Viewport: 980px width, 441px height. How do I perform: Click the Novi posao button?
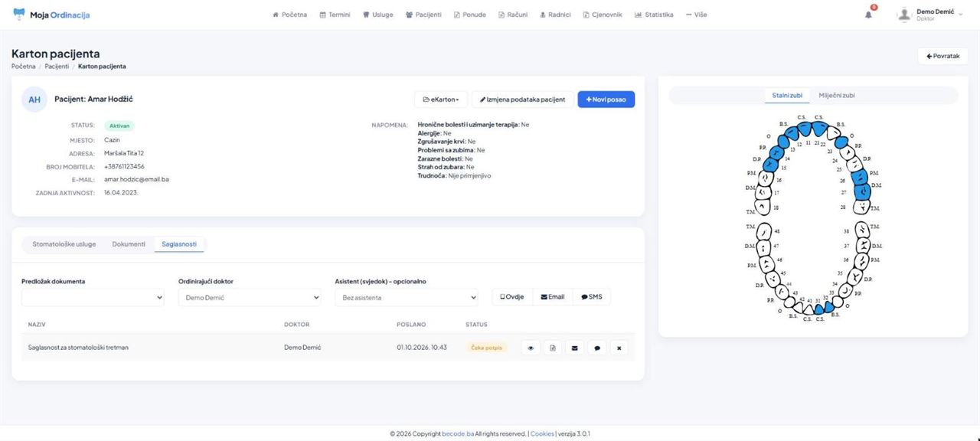pyautogui.click(x=606, y=100)
